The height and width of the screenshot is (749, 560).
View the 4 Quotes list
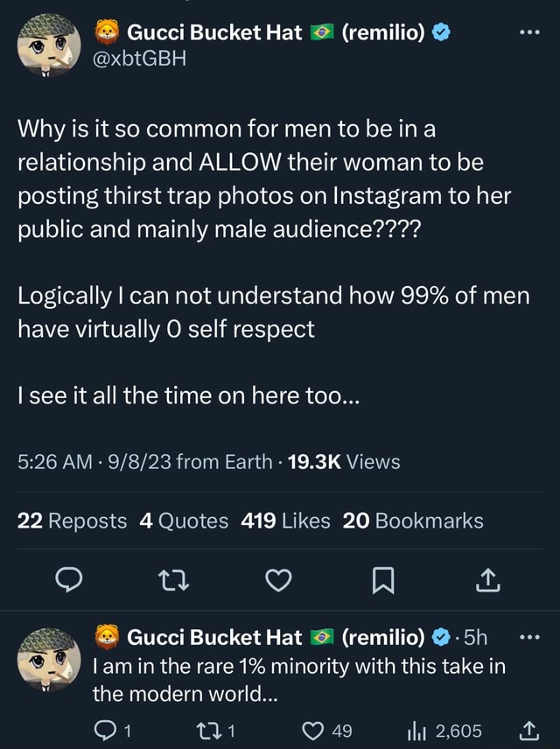[x=184, y=521]
